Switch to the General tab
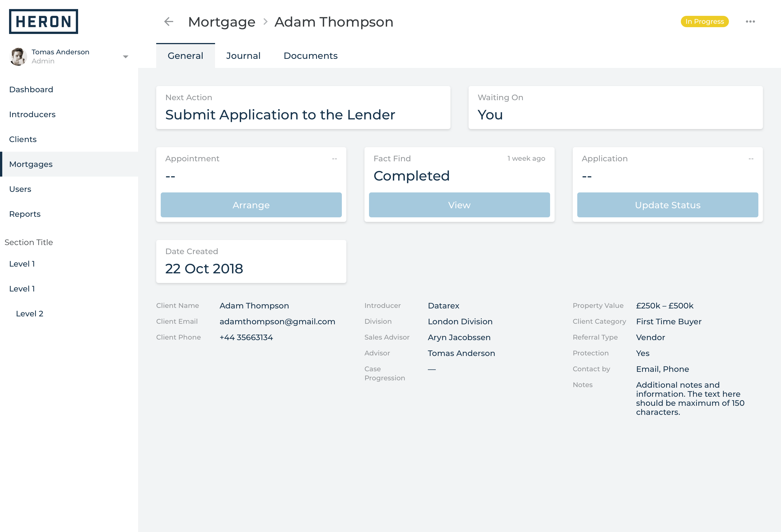The height and width of the screenshot is (532, 781). pyautogui.click(x=186, y=55)
